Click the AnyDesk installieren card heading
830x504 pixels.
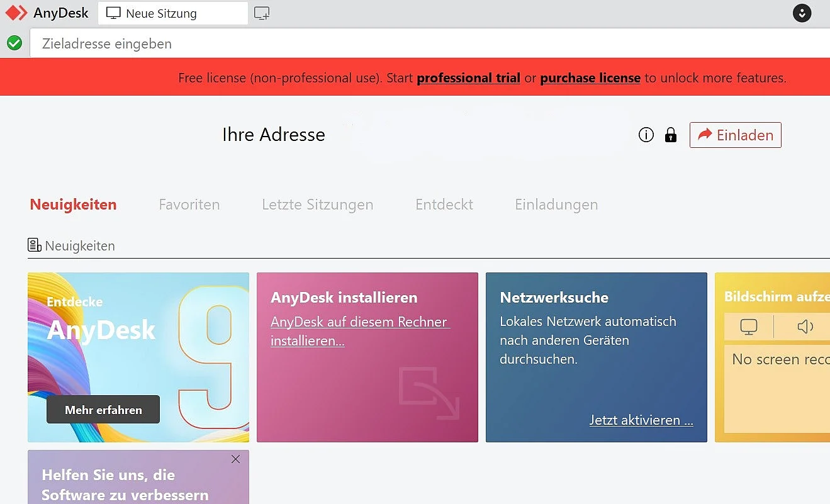[x=344, y=298]
